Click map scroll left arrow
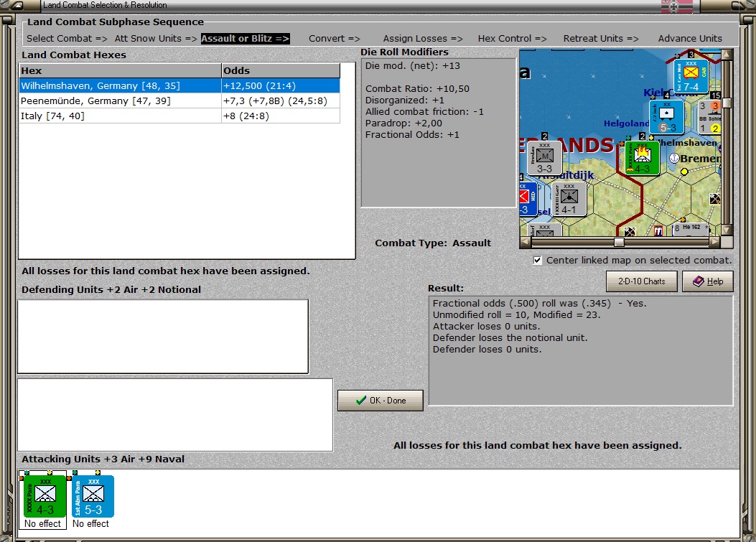Image resolution: width=756 pixels, height=542 pixels. point(526,242)
